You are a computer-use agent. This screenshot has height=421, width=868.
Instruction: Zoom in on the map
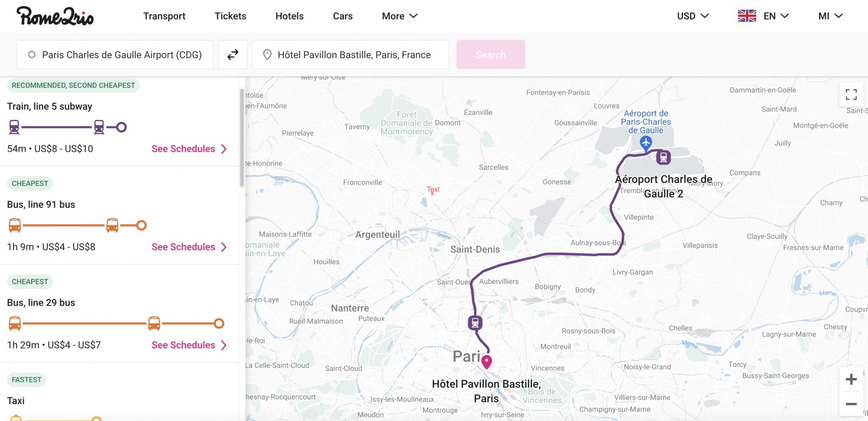click(x=851, y=379)
